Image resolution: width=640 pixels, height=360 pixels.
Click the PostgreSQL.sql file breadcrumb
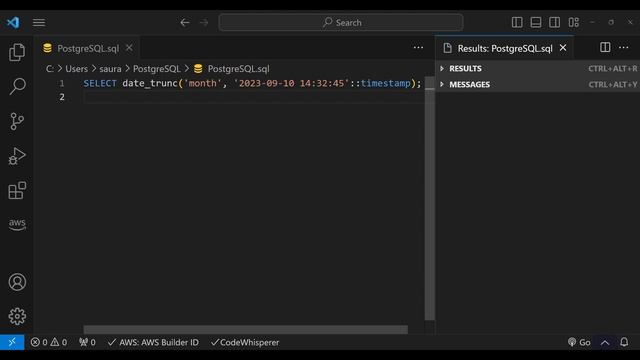(x=238, y=69)
